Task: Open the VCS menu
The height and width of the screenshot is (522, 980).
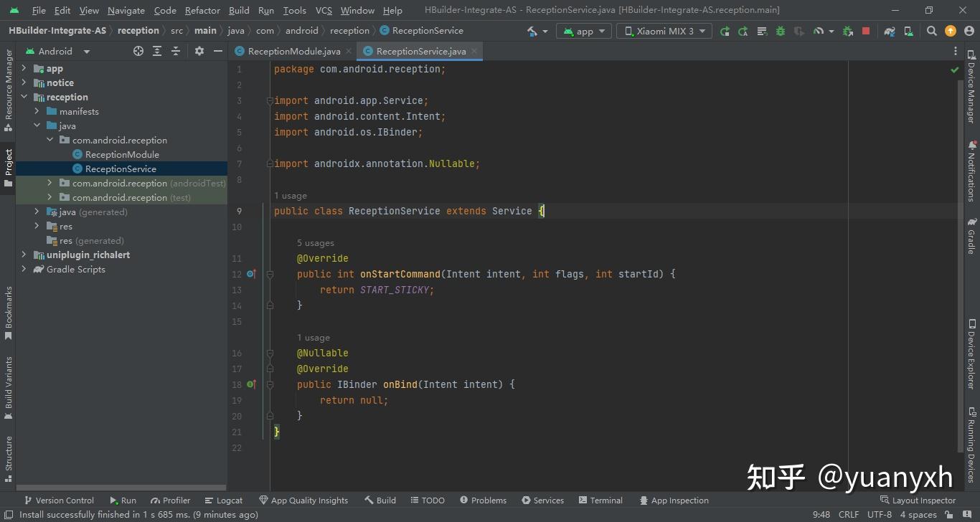Action: coord(324,10)
